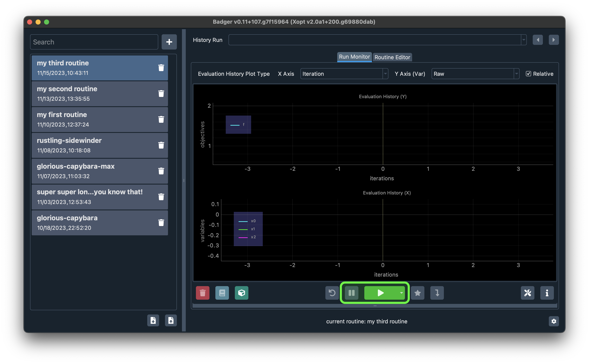Click the dial-in solution arrow button
The image size is (589, 364).
coord(437,293)
